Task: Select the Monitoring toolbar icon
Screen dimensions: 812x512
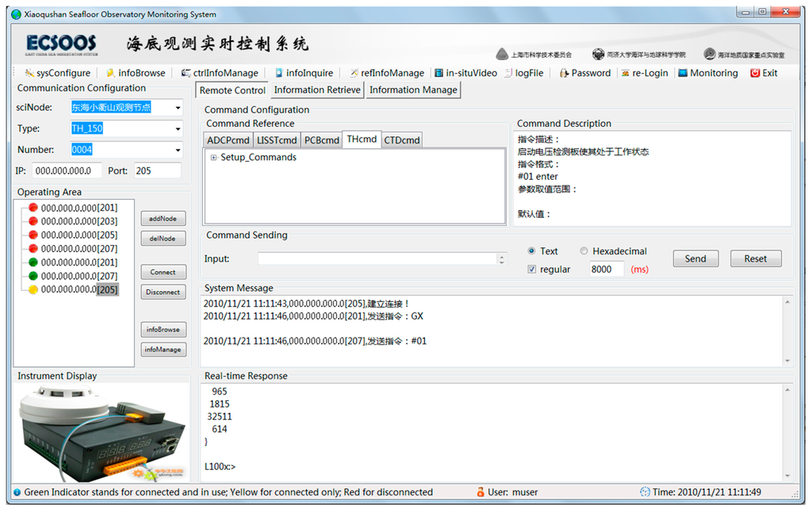Action: (x=707, y=73)
